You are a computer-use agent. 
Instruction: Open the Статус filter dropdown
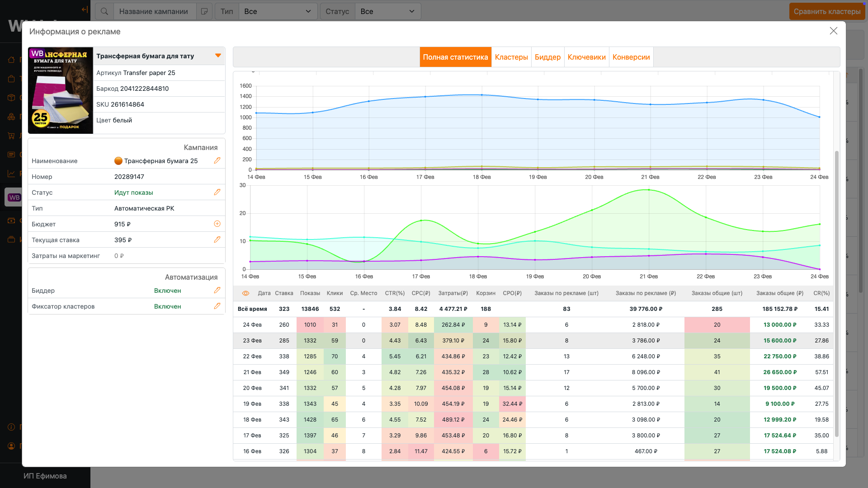(x=387, y=11)
